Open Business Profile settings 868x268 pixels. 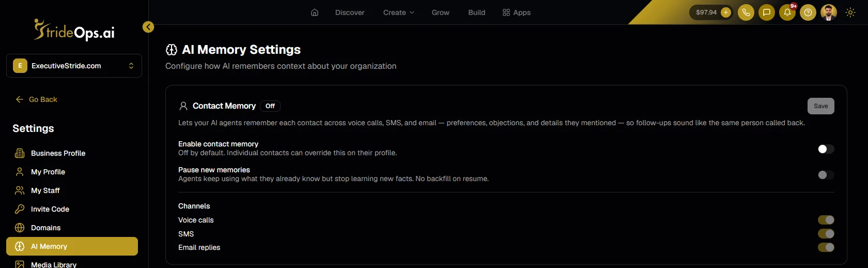click(72, 153)
